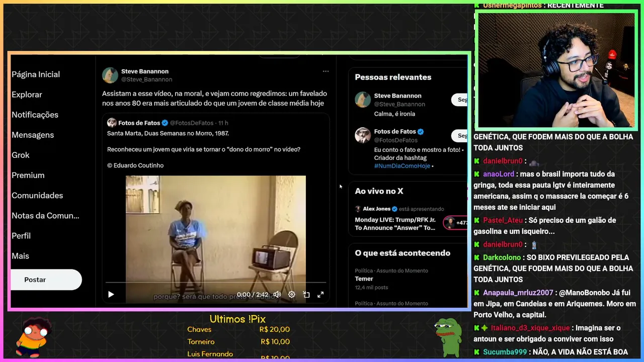Click the verified badge next to Alex Jones

coord(394,209)
